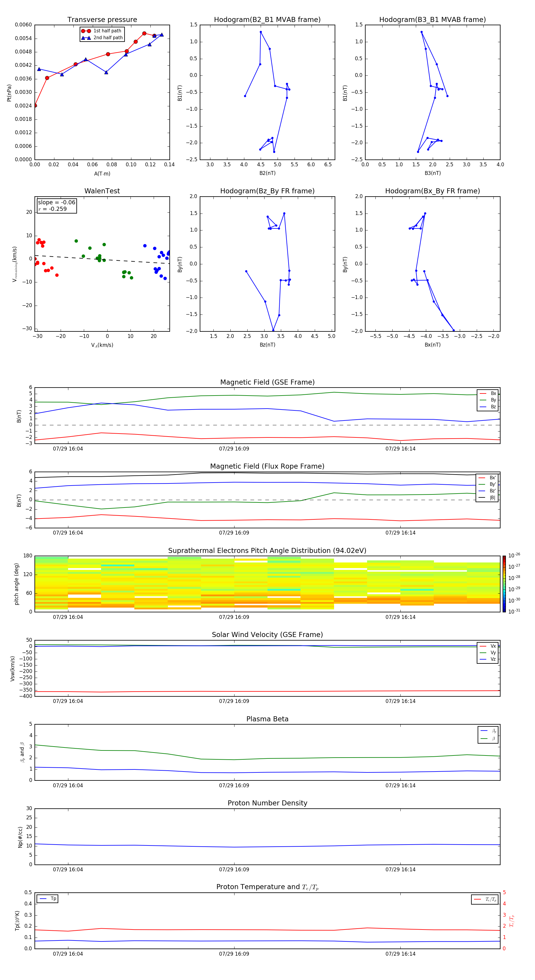Image resolution: width=535 pixels, height=980 pixels.
Task: Click the 'Hodogram(Bx_By FR frame)' title
Action: click(432, 191)
